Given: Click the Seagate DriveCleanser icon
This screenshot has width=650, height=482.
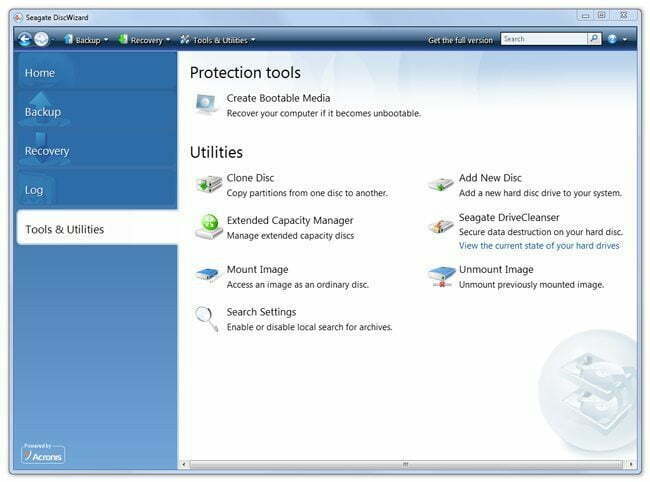Looking at the screenshot, I should pyautogui.click(x=441, y=226).
